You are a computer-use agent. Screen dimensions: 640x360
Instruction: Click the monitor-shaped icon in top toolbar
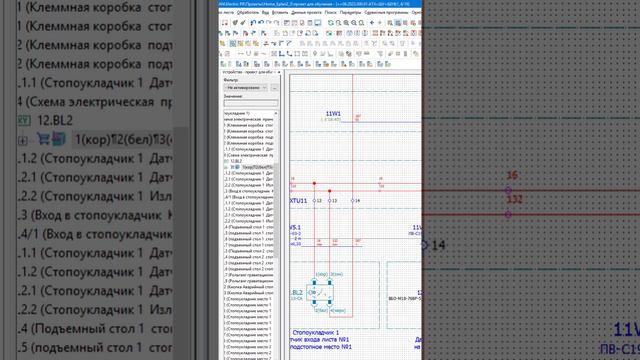coord(318,22)
